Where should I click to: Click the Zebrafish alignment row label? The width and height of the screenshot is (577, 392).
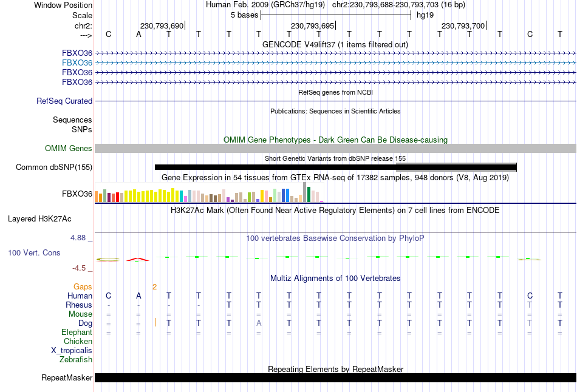[x=76, y=360]
